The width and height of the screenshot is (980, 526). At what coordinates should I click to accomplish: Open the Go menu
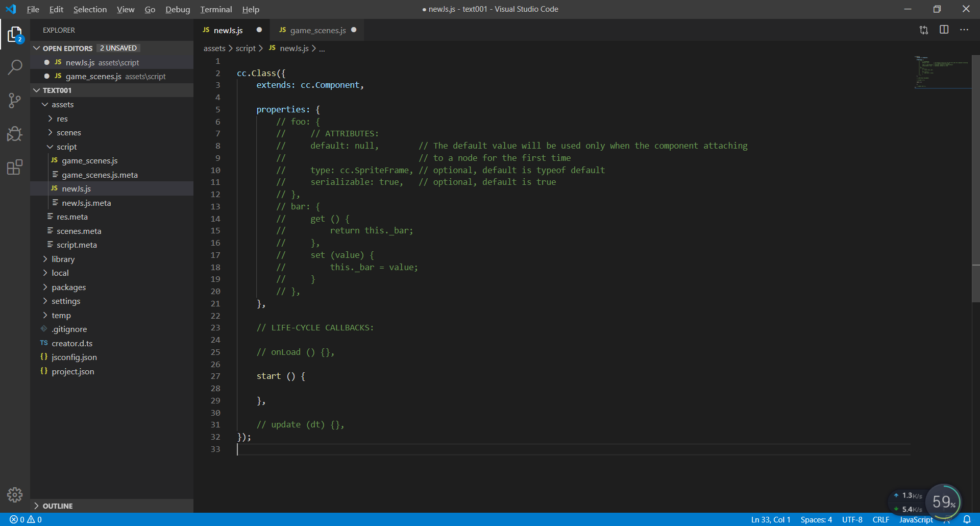150,9
